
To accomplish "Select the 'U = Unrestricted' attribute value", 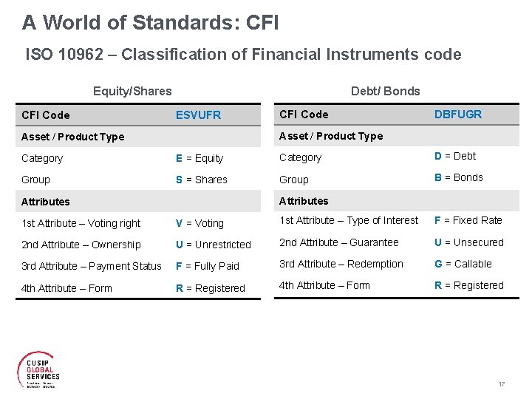I will point(213,245).
